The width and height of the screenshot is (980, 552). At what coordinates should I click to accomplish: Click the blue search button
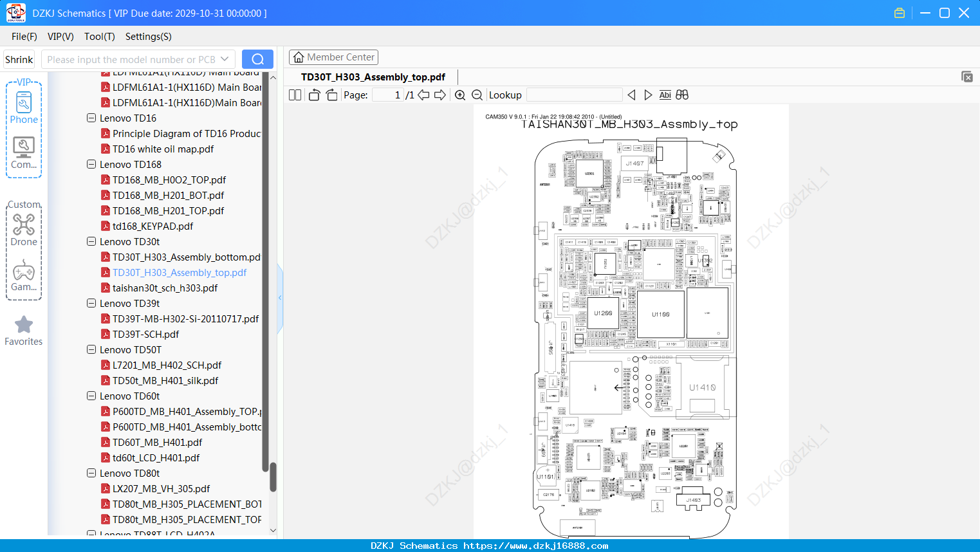click(x=257, y=59)
